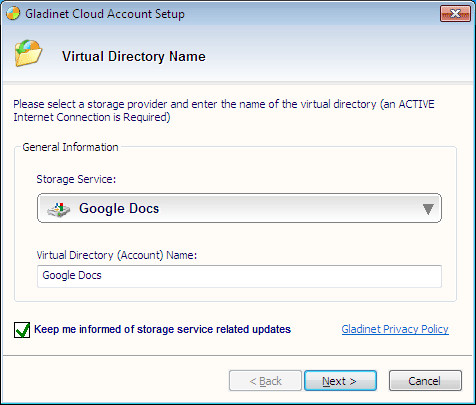Click the disabled Back button
Image resolution: width=476 pixels, height=405 pixels.
point(265,381)
